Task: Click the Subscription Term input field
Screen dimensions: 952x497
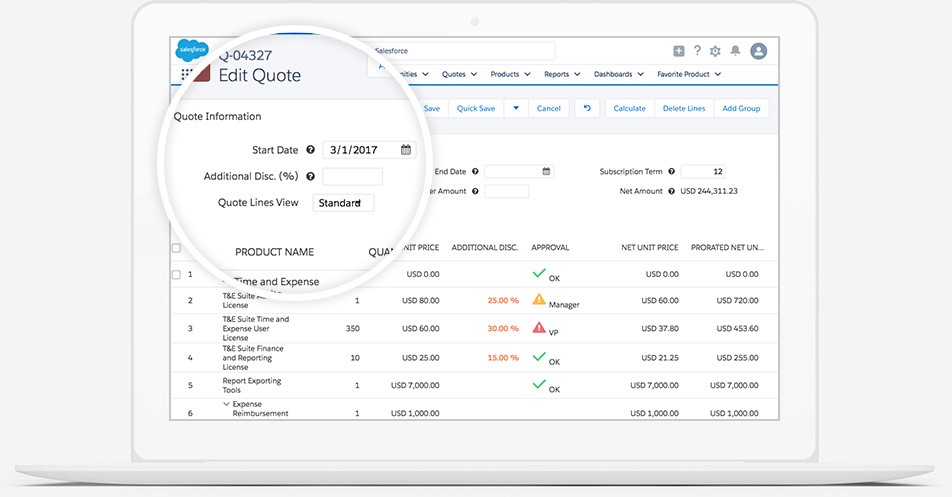Action: pyautogui.click(x=703, y=172)
